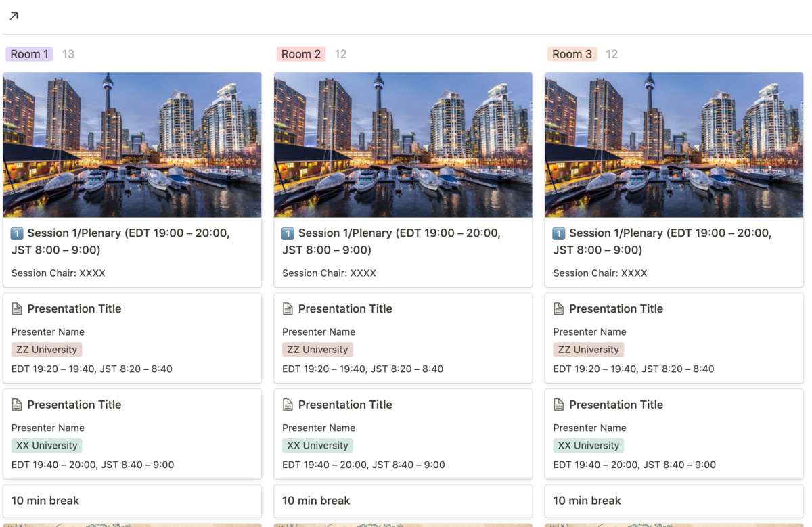Click the count 12 beside Room 3

coord(612,54)
